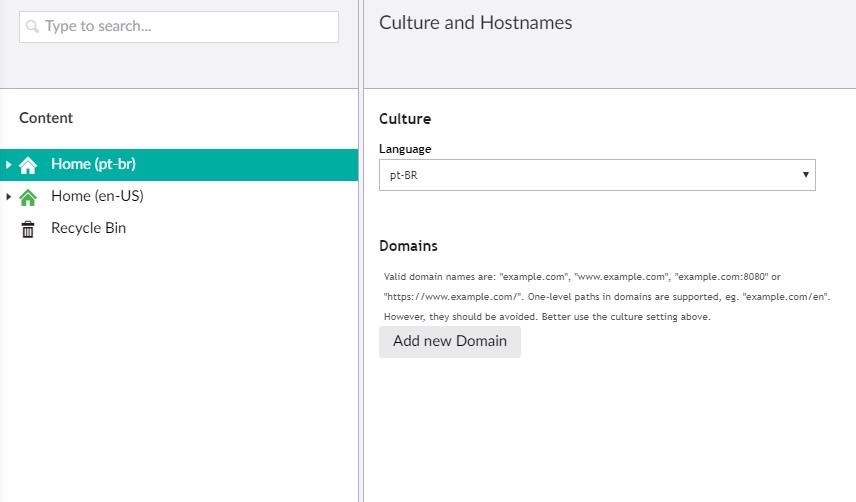
Task: Click the search magnifier icon
Action: point(32,26)
